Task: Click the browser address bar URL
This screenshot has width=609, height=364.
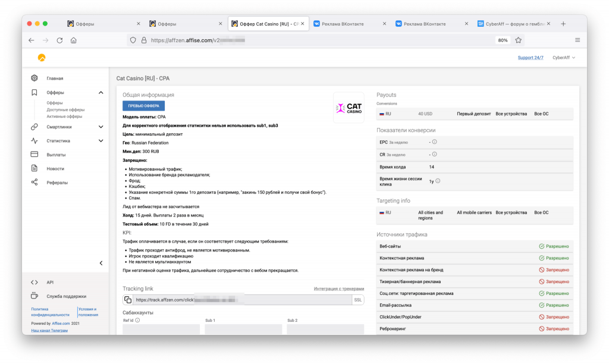Action: click(x=198, y=40)
